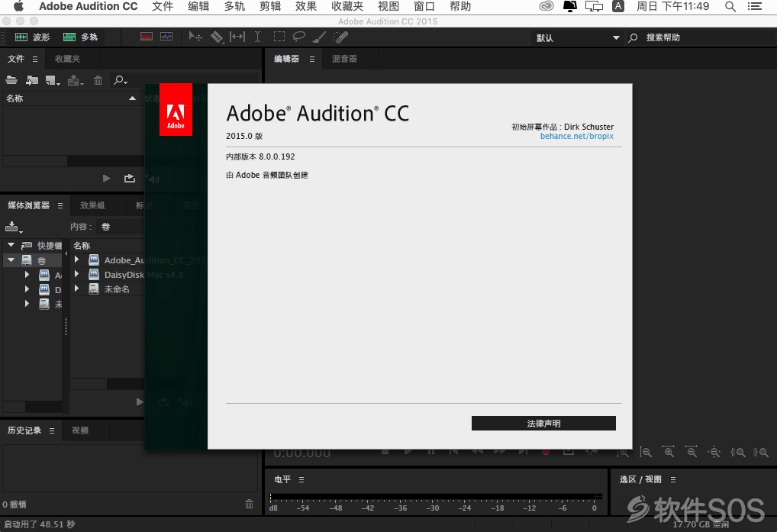
Task: Open the behance.net/bropix link
Action: pyautogui.click(x=577, y=136)
